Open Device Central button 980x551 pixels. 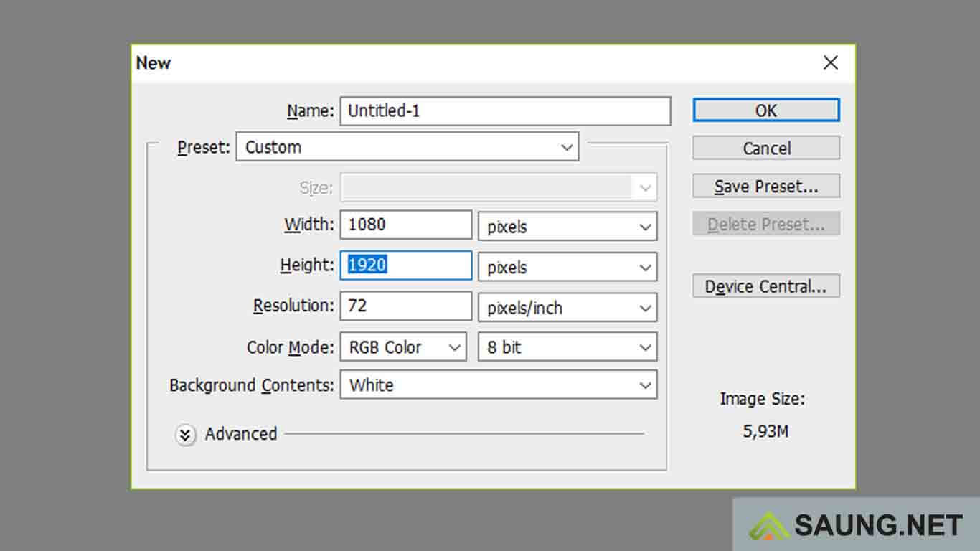coord(766,286)
